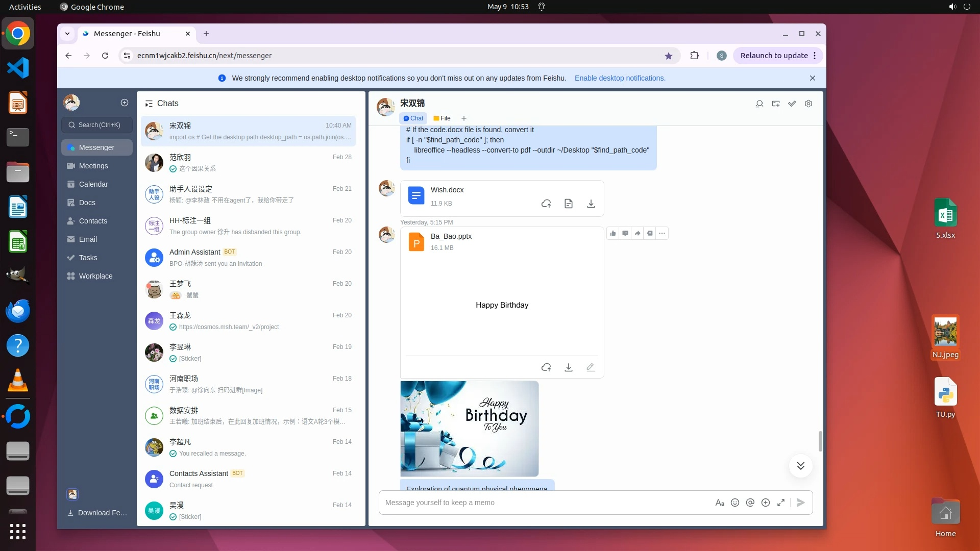Screen dimensions: 980x551
Task: Save Ba_Bao.pptx to cloud drive icon
Action: (546, 367)
